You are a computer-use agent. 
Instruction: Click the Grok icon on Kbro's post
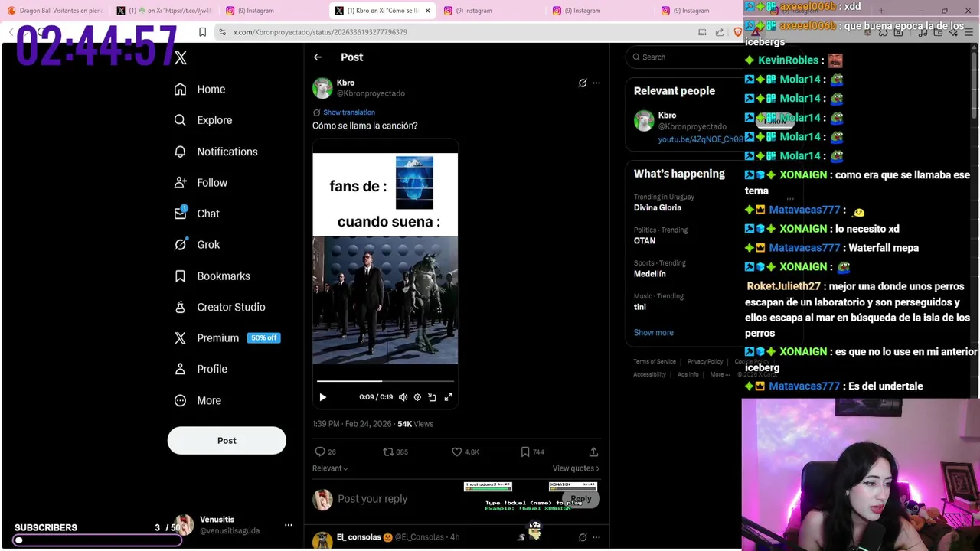click(583, 83)
